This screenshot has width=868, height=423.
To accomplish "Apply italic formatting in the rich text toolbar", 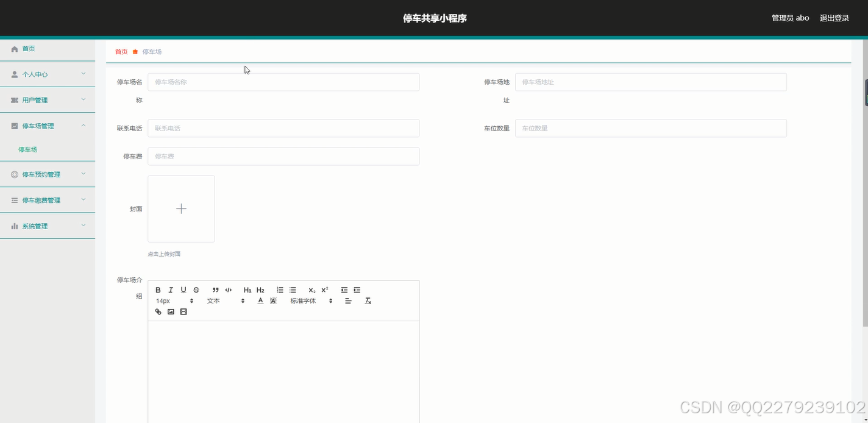I will tap(171, 290).
